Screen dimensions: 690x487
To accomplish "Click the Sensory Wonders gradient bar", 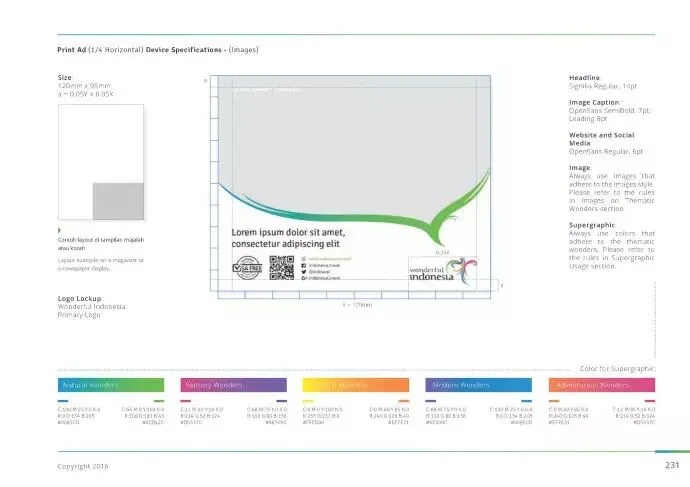I will [x=234, y=385].
